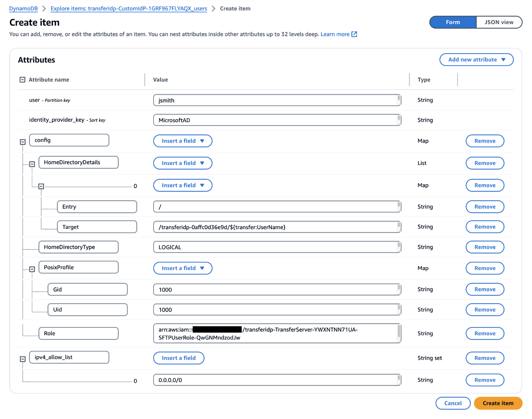
Task: Select the Form tab
Action: click(x=453, y=22)
